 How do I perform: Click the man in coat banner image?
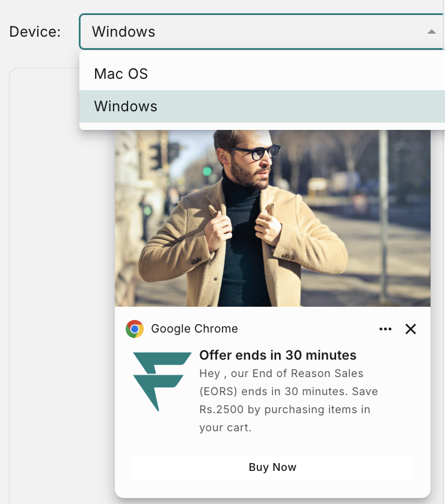pyautogui.click(x=272, y=218)
